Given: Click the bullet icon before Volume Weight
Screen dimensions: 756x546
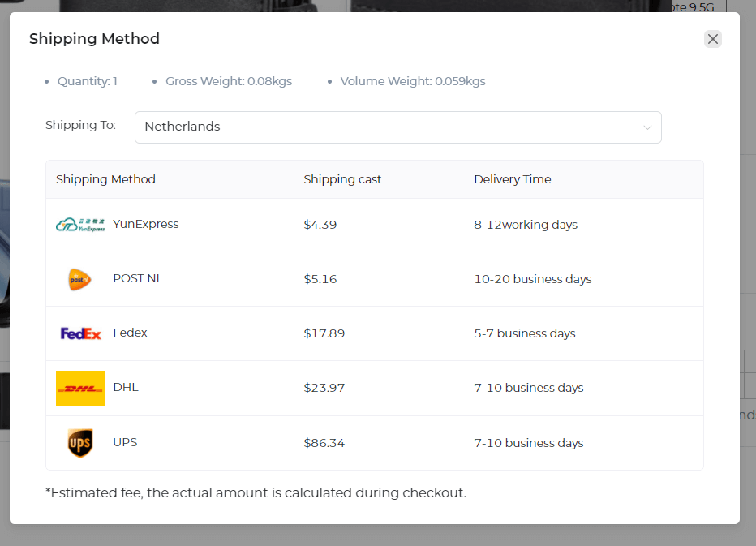Looking at the screenshot, I should [329, 81].
